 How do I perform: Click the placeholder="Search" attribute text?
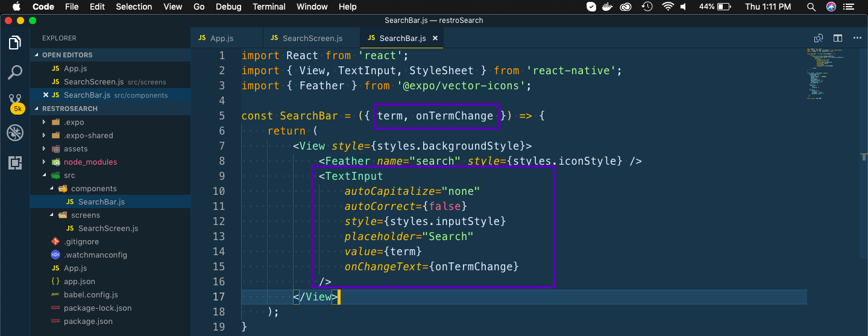[x=409, y=236]
